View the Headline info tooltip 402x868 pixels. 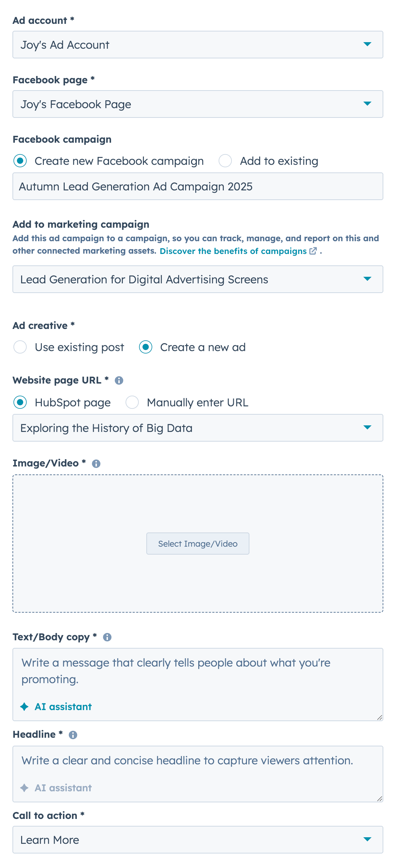point(73,734)
